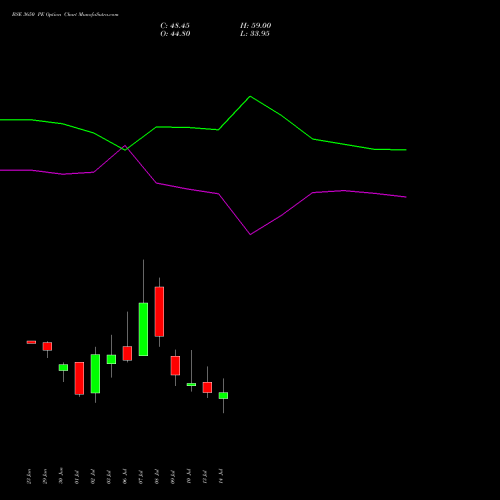Click the tall green candle on 07 Jul
Viewport: 500px width, 500px height.
pyautogui.click(x=143, y=329)
